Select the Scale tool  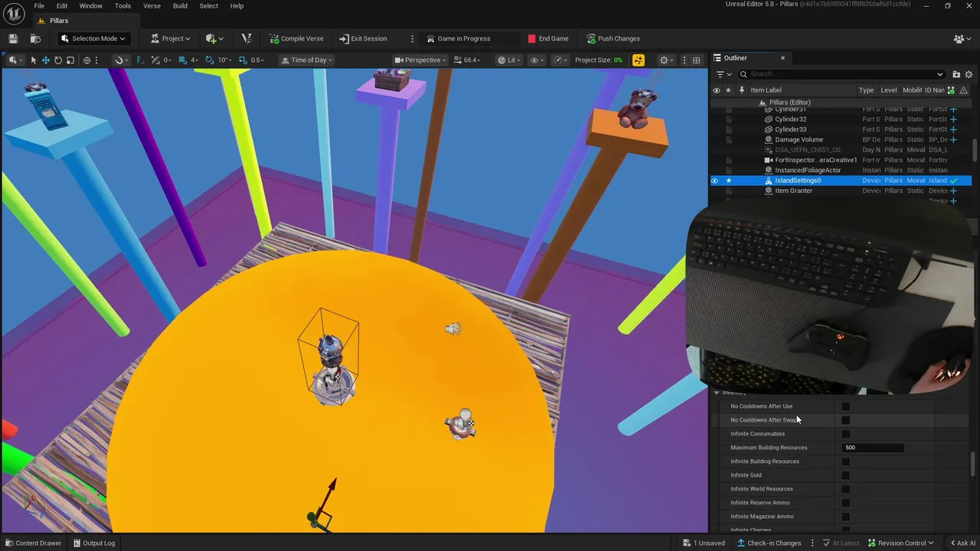(70, 60)
